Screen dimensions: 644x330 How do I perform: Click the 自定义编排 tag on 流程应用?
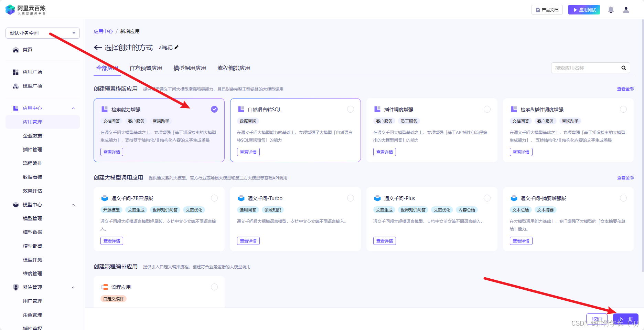coord(114,299)
